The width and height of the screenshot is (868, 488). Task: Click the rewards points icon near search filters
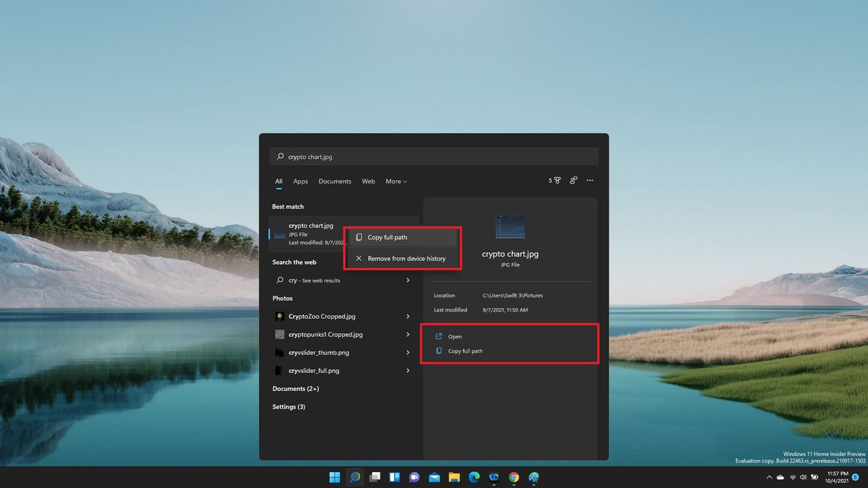555,180
